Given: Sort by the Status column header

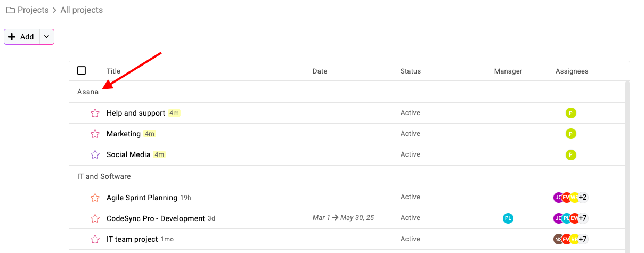Looking at the screenshot, I should (411, 71).
